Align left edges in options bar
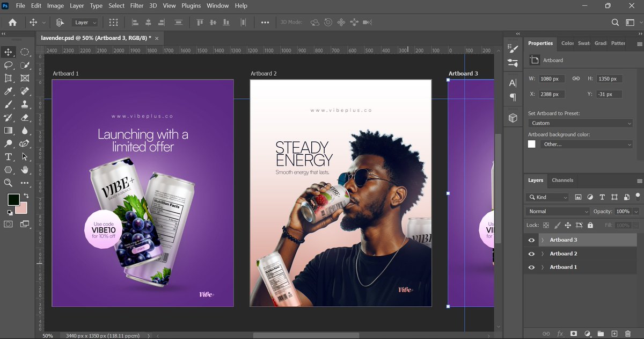The height and width of the screenshot is (339, 644). pyautogui.click(x=135, y=23)
